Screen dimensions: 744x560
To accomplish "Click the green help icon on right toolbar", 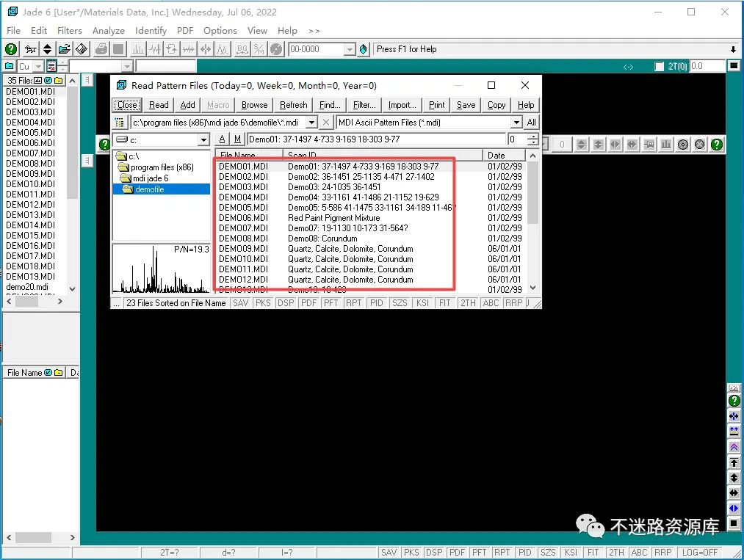I will (x=734, y=401).
